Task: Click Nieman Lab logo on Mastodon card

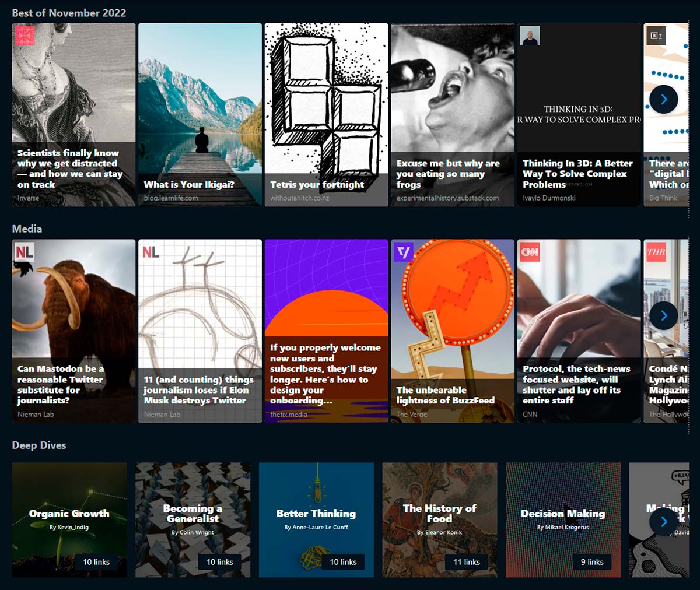Action: pyautogui.click(x=24, y=252)
